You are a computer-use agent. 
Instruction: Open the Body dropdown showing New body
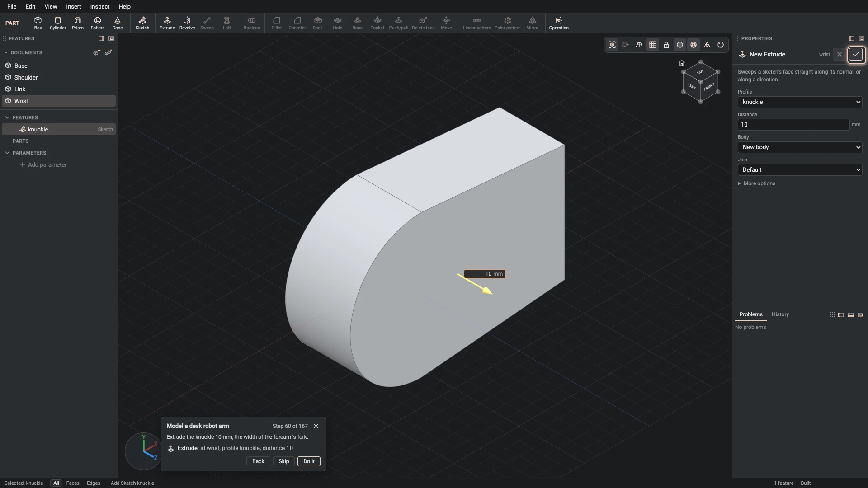(x=800, y=147)
